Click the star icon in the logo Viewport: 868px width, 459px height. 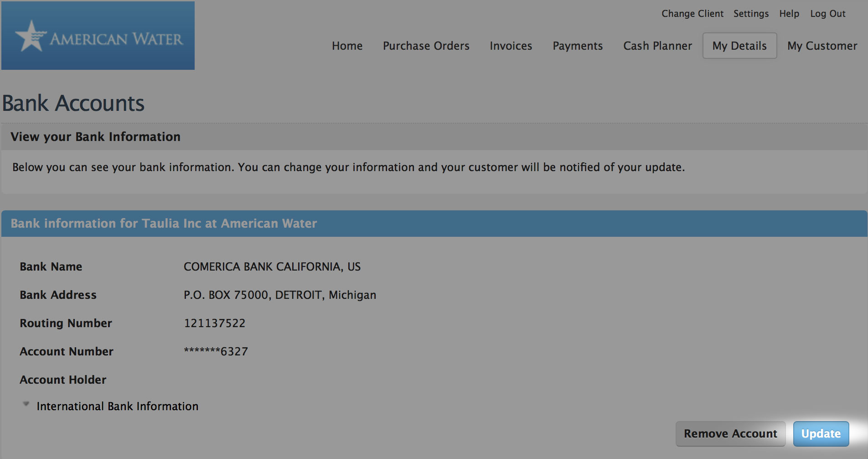coord(30,36)
